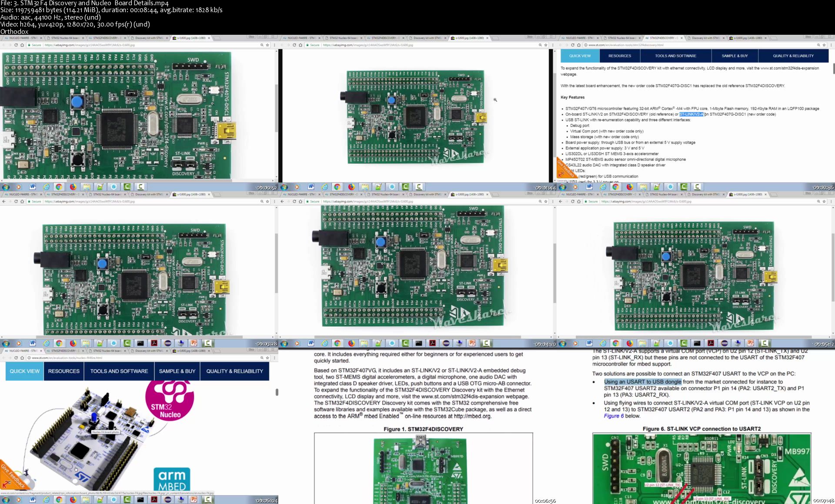Switch to Chrome in the 00:06:04 taskbar
Screen dimensions: 835x504
(x=59, y=500)
